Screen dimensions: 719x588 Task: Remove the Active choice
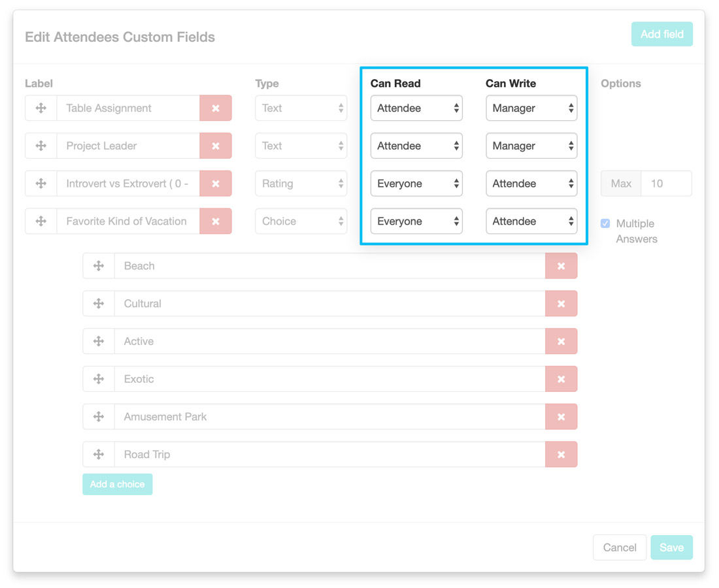click(561, 341)
